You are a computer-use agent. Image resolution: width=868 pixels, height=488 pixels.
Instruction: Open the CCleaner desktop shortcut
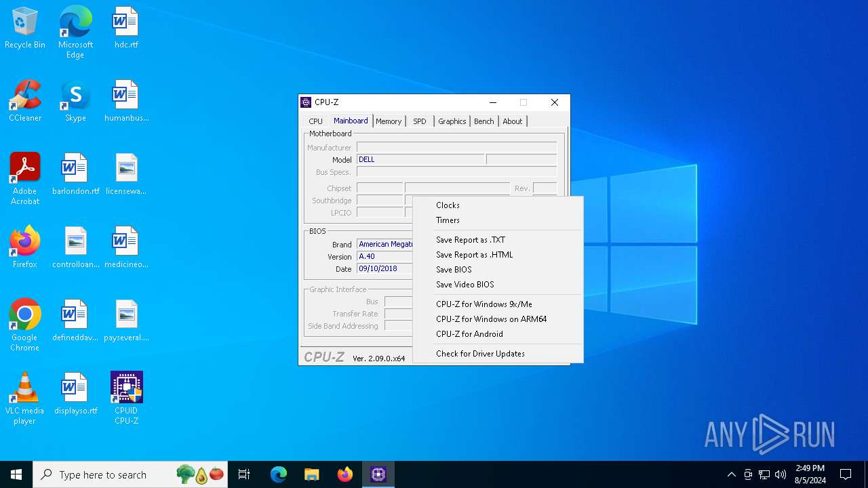(x=25, y=101)
